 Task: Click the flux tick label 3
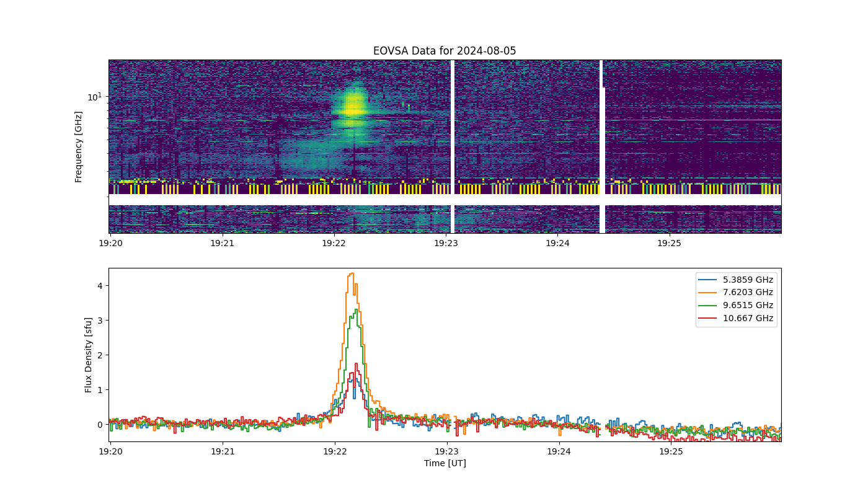pos(99,321)
